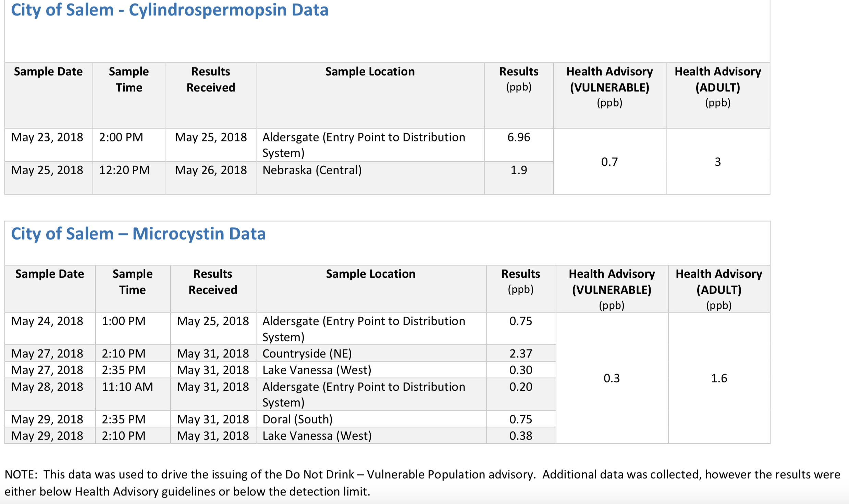Select the 2.37 microcystin result

520,353
